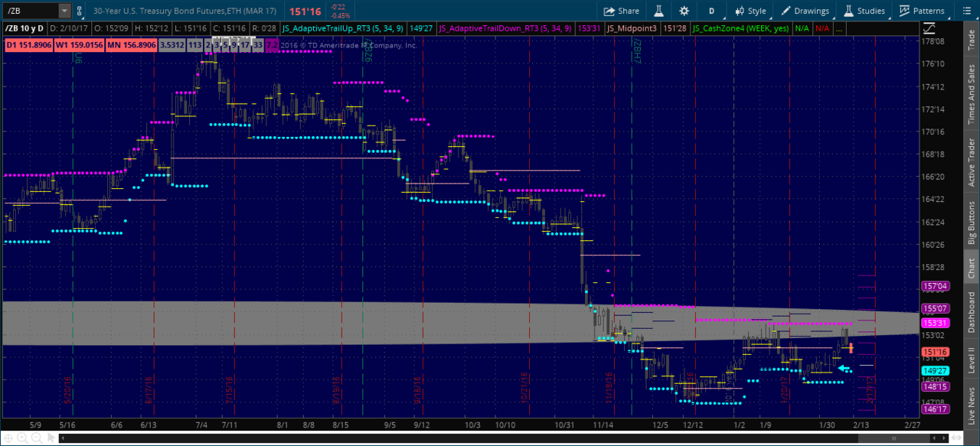Open the Drawings menu
The width and height of the screenshot is (980, 446).
(805, 11)
